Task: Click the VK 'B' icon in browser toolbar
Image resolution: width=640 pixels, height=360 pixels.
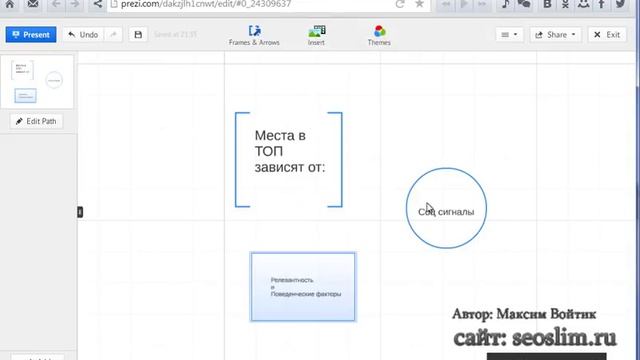Action: [547, 4]
